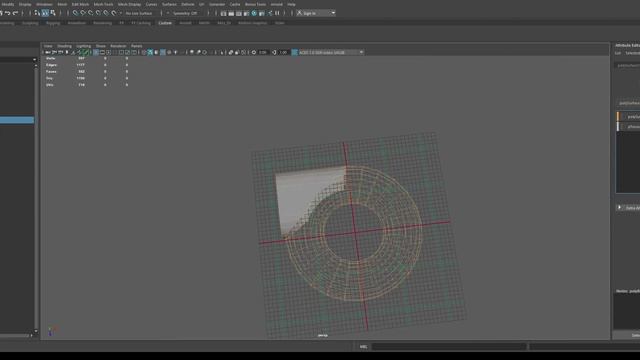This screenshot has width=640, height=360.
Task: Click the Select Camera viewport icon
Action: (x=48, y=52)
